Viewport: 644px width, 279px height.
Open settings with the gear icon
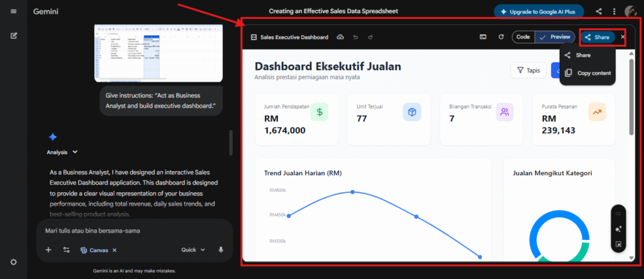[14, 262]
